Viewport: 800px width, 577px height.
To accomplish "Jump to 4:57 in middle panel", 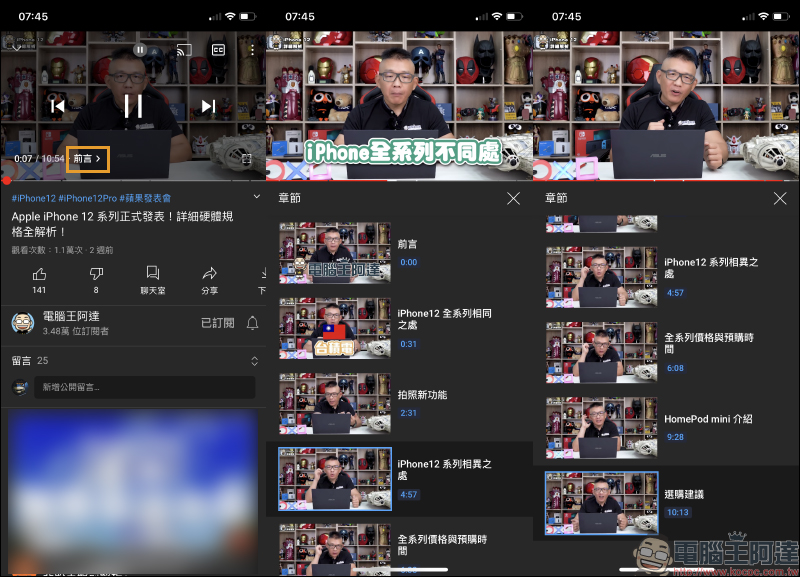I will (x=409, y=494).
